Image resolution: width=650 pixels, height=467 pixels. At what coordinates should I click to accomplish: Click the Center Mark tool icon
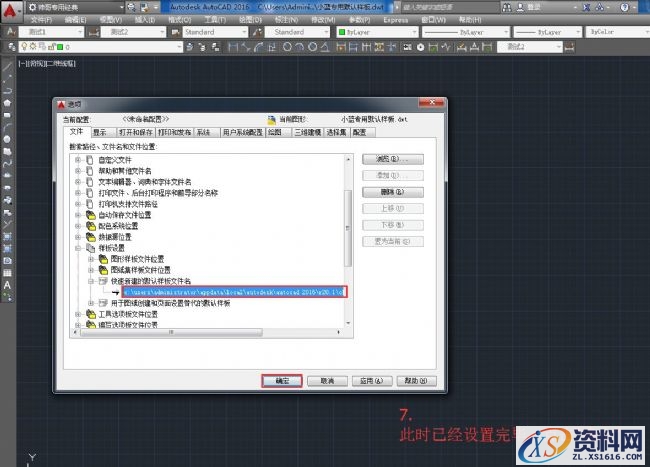[420, 47]
